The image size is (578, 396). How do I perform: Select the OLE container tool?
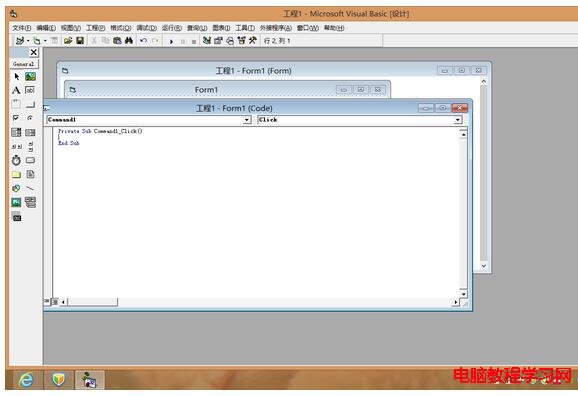(x=16, y=217)
